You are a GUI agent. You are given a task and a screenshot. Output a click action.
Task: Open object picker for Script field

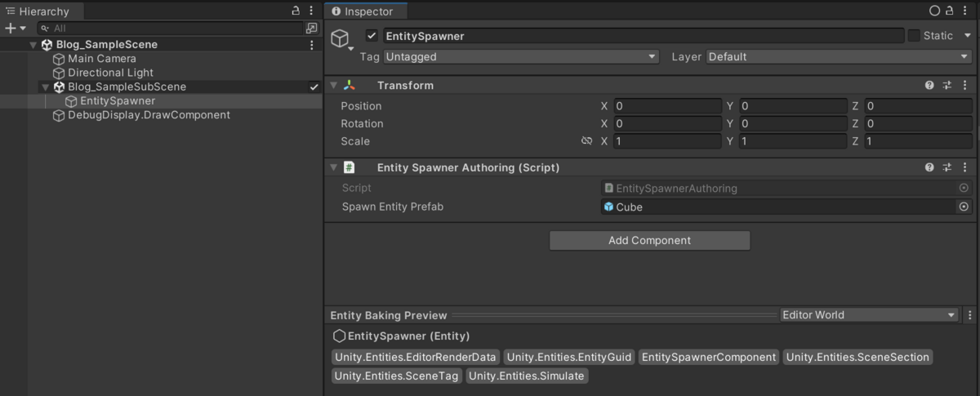[x=964, y=189]
